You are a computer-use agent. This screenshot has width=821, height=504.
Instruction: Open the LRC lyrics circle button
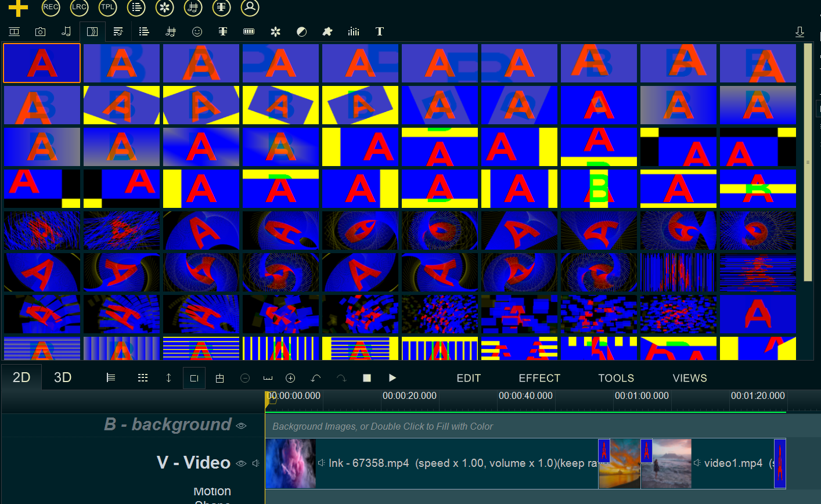tap(80, 8)
